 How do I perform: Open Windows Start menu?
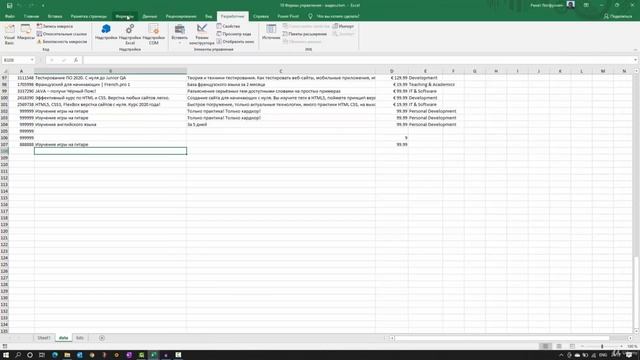[x=6, y=355]
